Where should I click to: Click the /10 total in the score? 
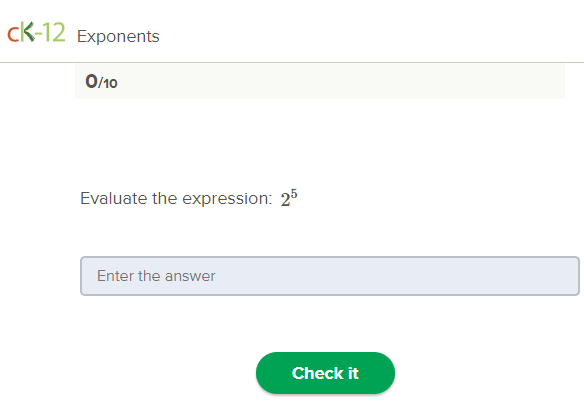point(108,83)
